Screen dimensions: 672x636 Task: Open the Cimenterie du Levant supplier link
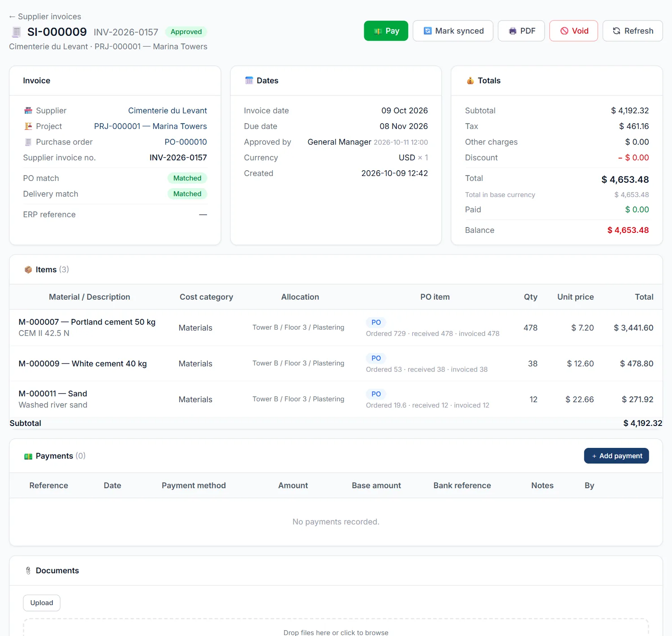[x=168, y=111]
